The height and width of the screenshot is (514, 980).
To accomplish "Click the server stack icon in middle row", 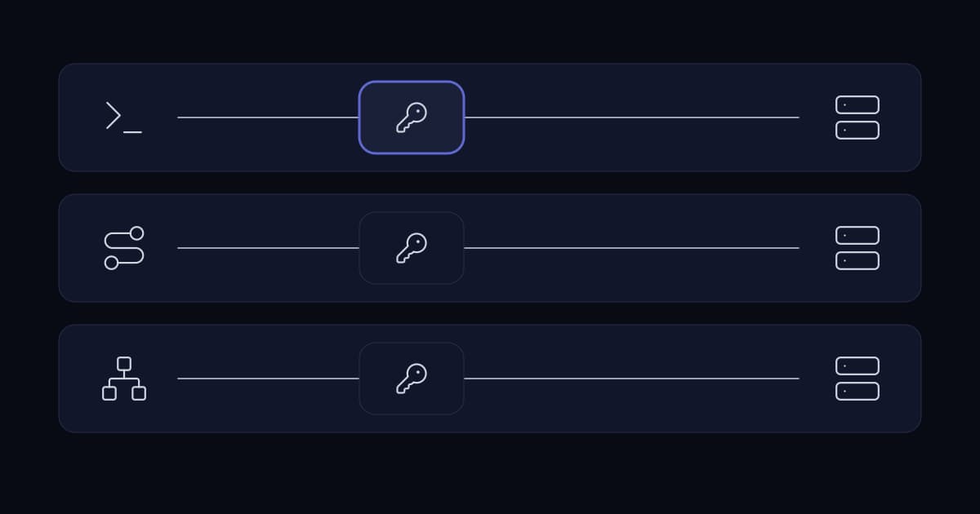I will 857,248.
